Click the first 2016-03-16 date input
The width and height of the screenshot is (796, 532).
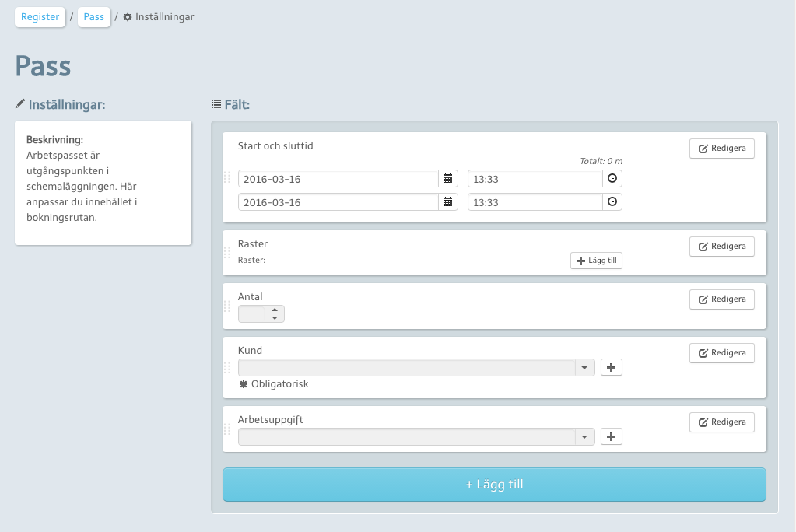338,179
